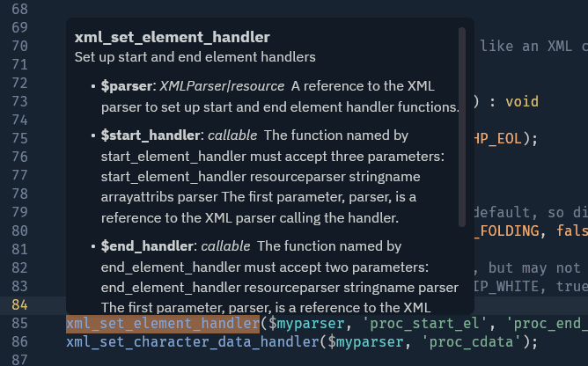588x366 pixels.
Task: Click line number 68 in the gutter
Action: pyautogui.click(x=19, y=9)
